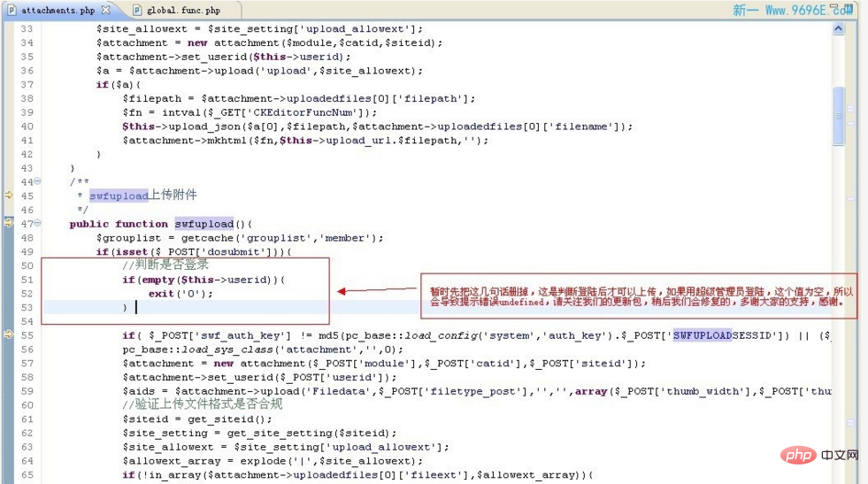Click the '$grouplist = getcache' line 48
868x484 pixels.
[x=240, y=237]
